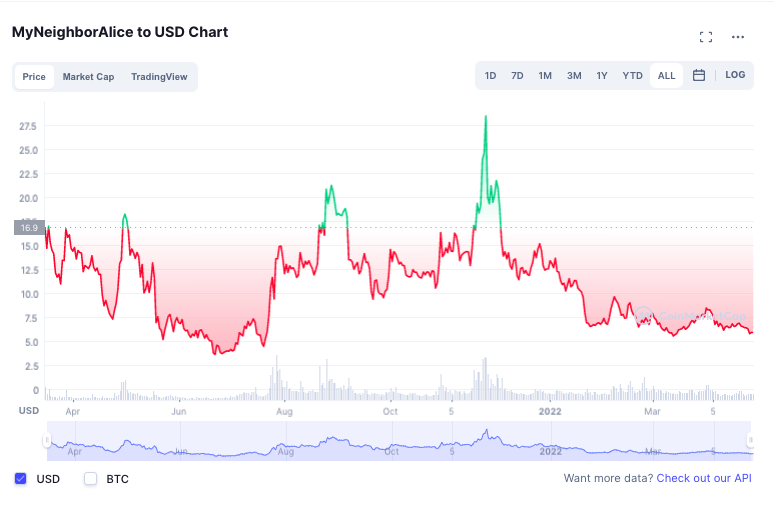Switch to the TradingView tab
The width and height of the screenshot is (774, 506).
pyautogui.click(x=159, y=77)
